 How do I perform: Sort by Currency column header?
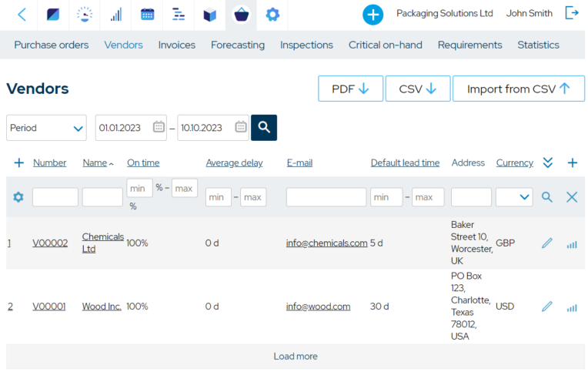(x=514, y=163)
